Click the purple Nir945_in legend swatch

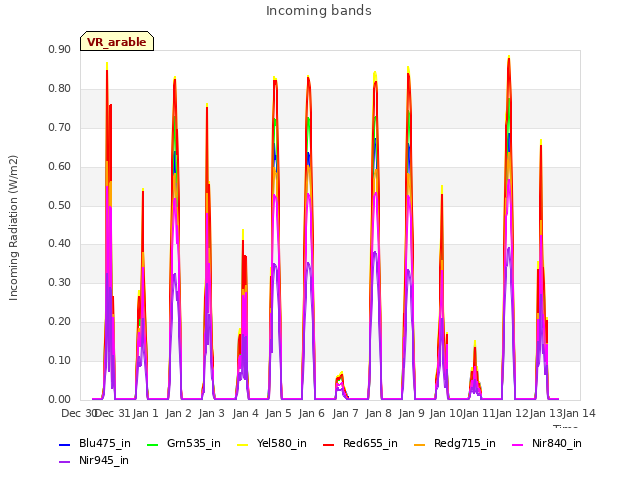pyautogui.click(x=65, y=462)
